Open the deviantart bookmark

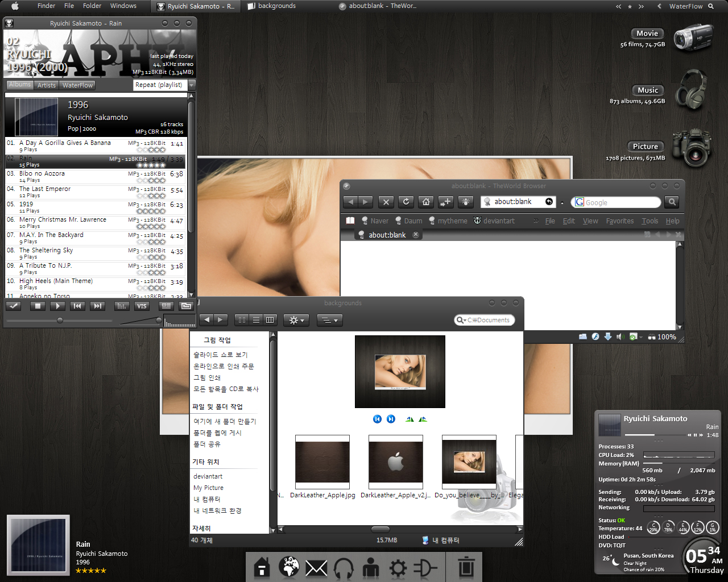tap(494, 221)
